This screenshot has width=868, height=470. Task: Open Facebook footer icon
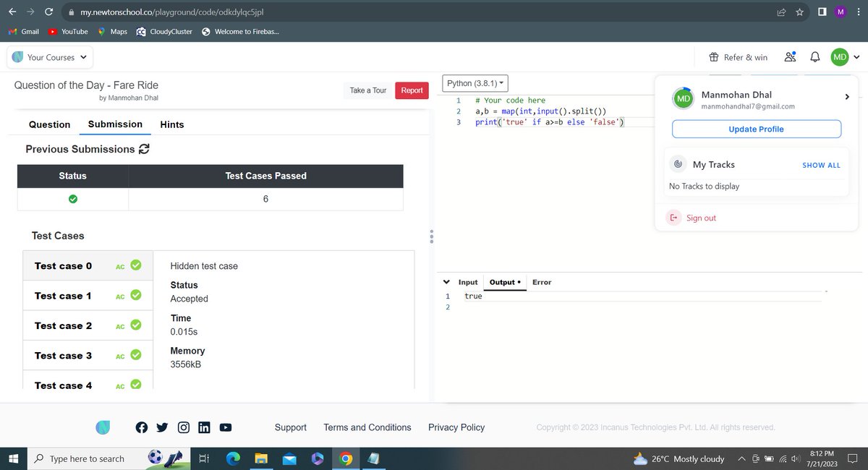click(142, 427)
